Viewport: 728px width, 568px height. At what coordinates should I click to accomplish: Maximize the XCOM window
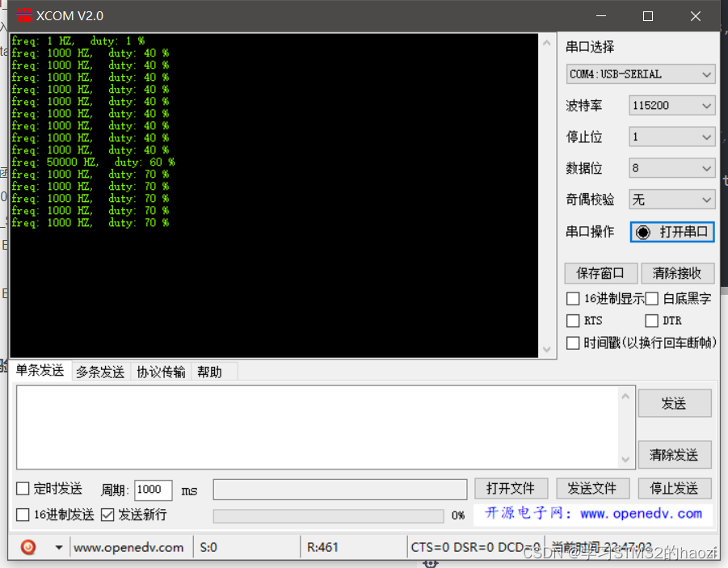tap(648, 16)
